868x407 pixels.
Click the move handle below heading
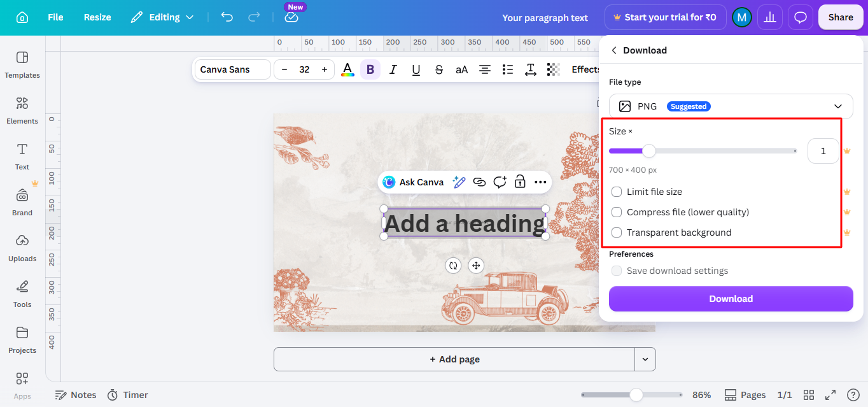point(476,266)
